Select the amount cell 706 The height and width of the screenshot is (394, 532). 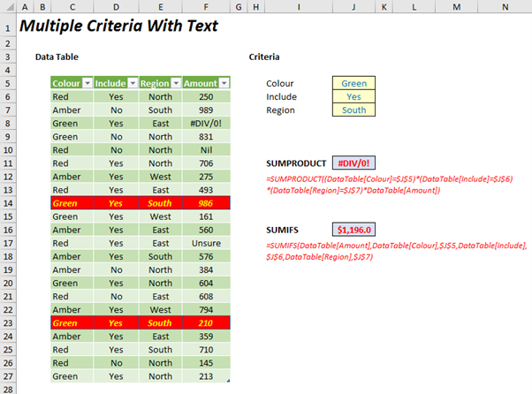click(206, 163)
